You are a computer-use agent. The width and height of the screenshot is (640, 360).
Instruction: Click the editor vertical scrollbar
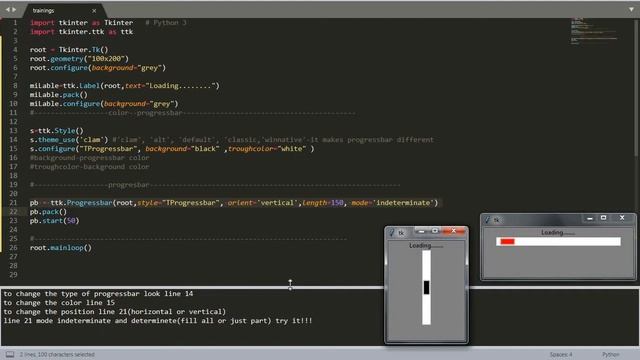(x=637, y=88)
